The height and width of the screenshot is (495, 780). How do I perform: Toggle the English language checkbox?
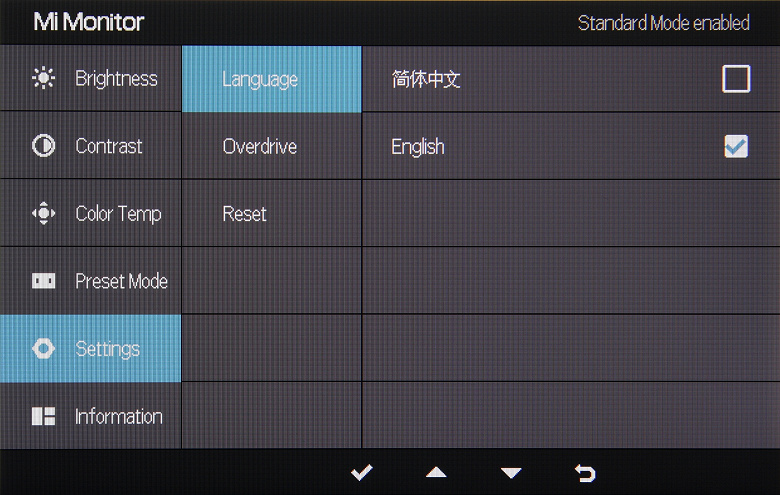[736, 147]
